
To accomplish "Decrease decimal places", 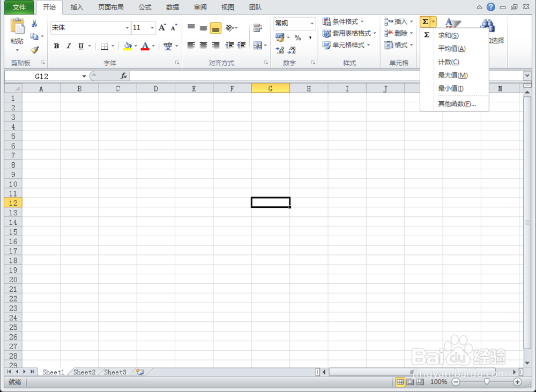I will click(x=292, y=50).
